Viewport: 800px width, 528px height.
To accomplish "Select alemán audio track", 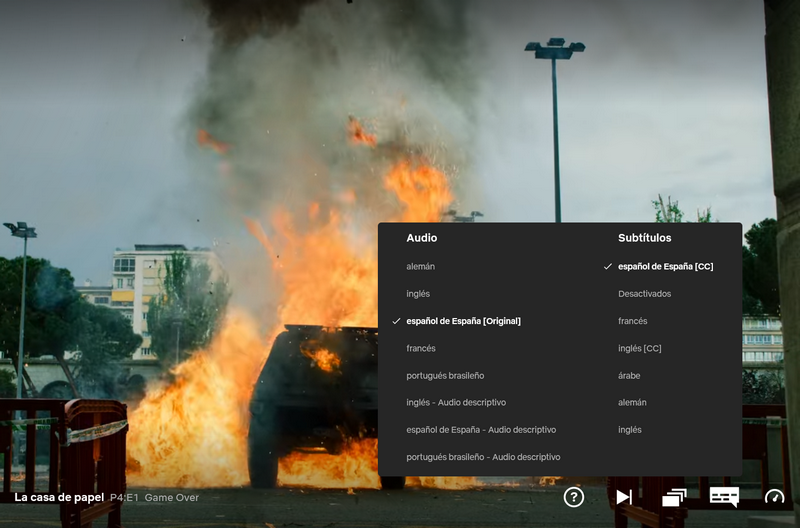I will click(x=420, y=266).
